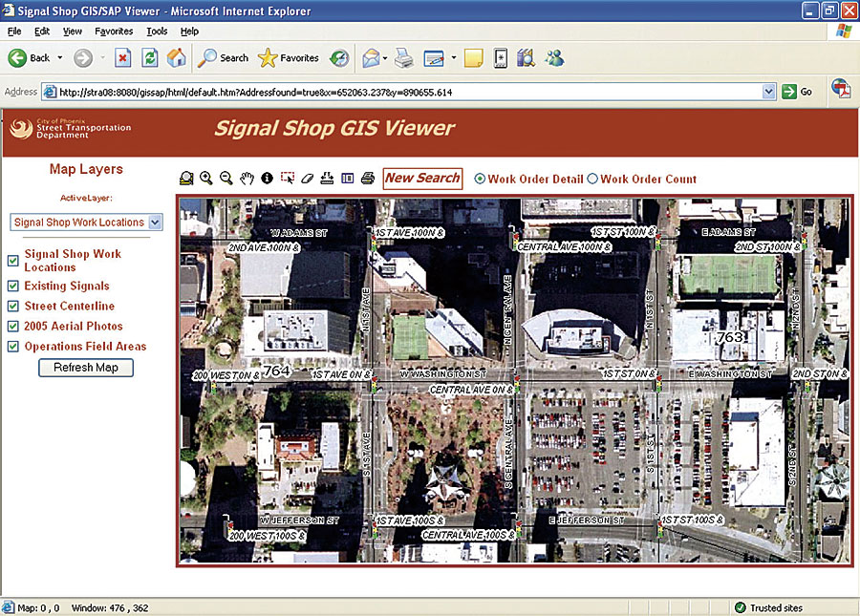Open the Favorites menu
The image size is (860, 616).
[x=114, y=32]
